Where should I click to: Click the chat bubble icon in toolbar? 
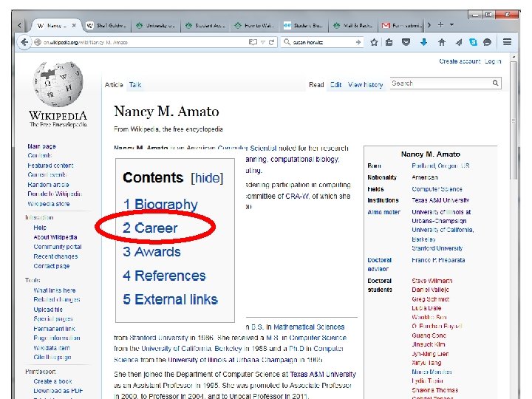click(x=487, y=42)
